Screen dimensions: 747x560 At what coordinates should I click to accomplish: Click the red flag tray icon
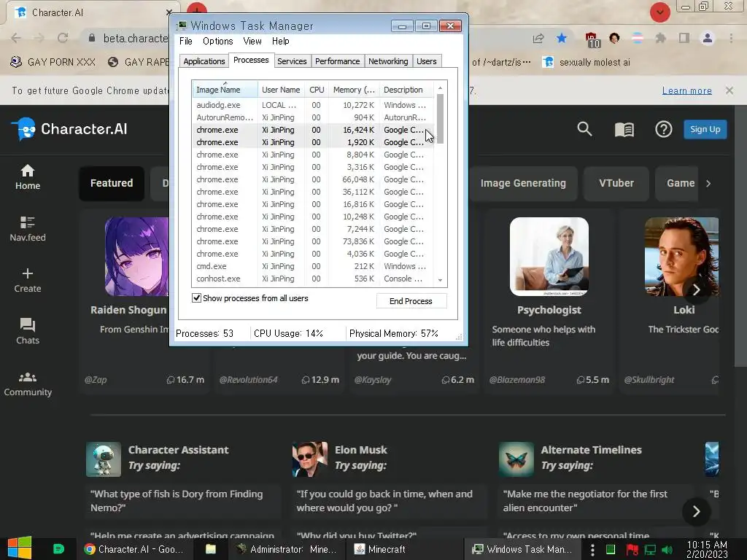coord(632,550)
